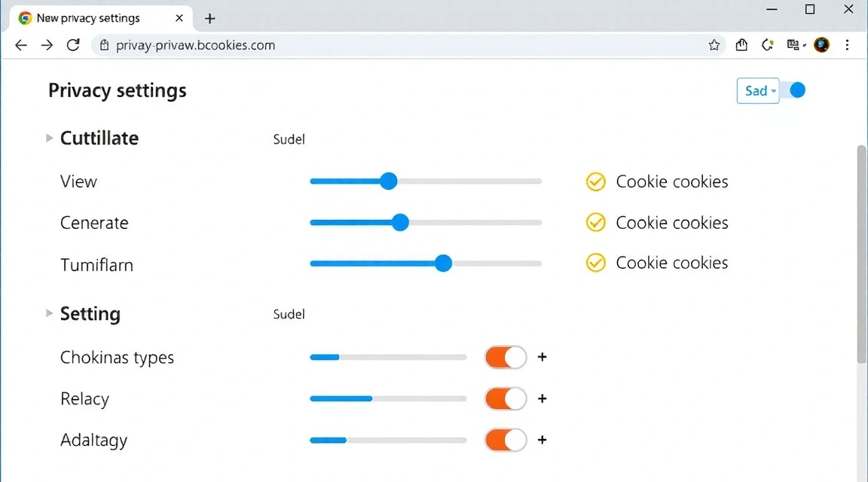Screen dimensions: 868x482
Task: Uncheck Cookie cookies in View row
Action: tap(595, 182)
